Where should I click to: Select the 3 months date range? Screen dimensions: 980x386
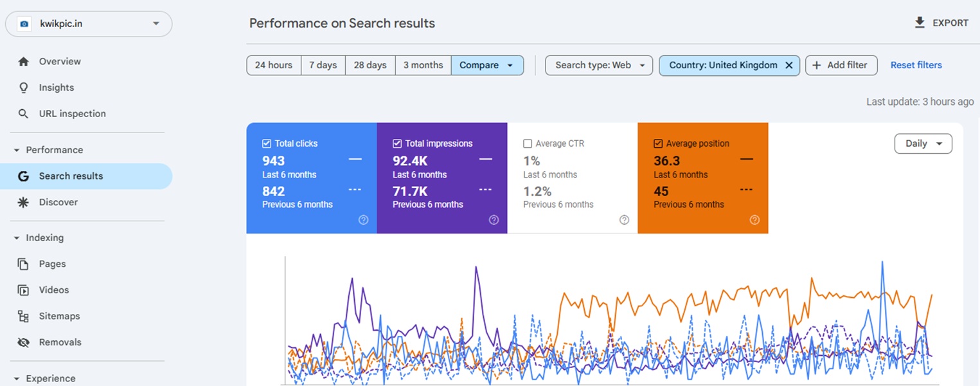coord(423,65)
